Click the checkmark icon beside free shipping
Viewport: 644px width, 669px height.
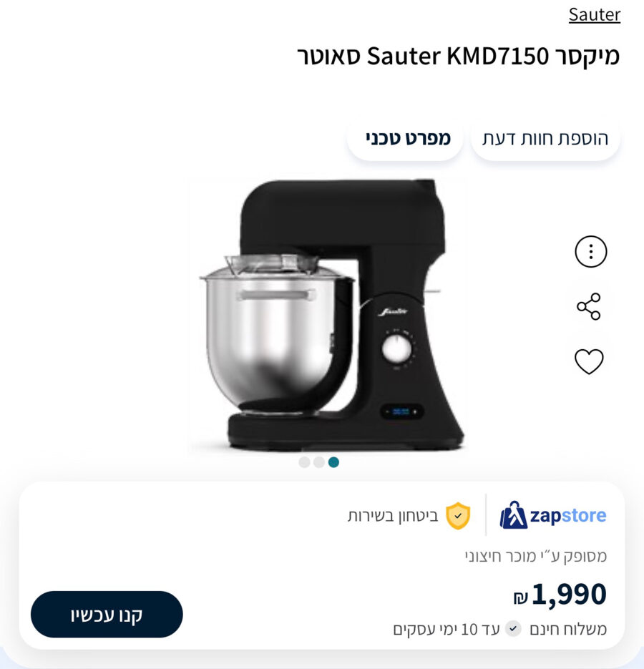[x=513, y=628]
